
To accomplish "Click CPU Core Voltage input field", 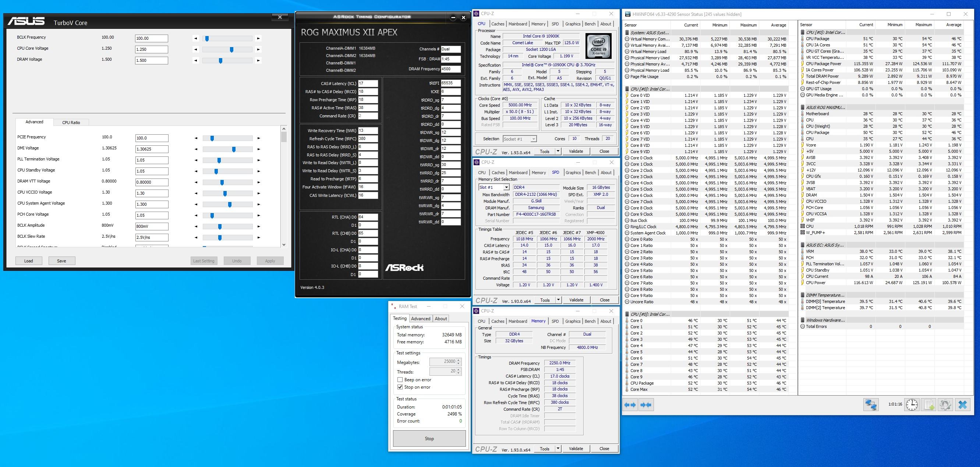I will tap(151, 49).
